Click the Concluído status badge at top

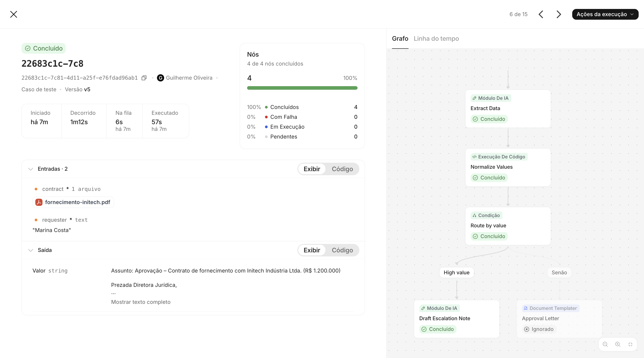pos(44,48)
